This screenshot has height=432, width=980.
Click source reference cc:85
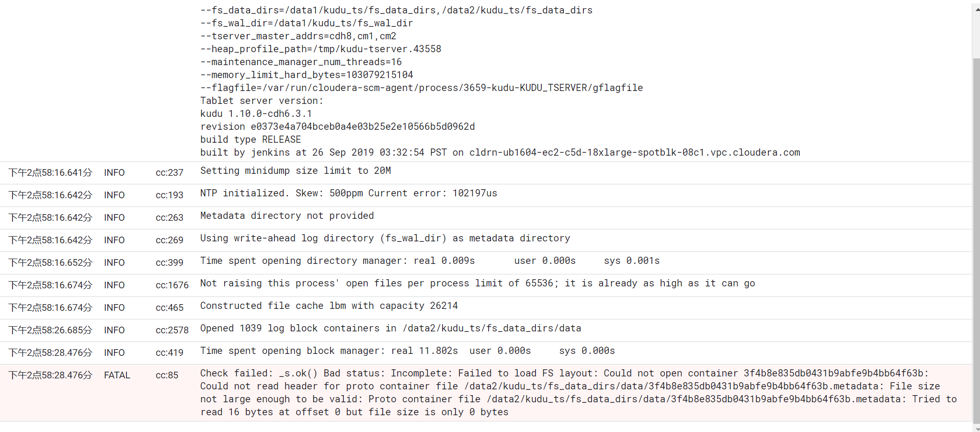click(167, 375)
